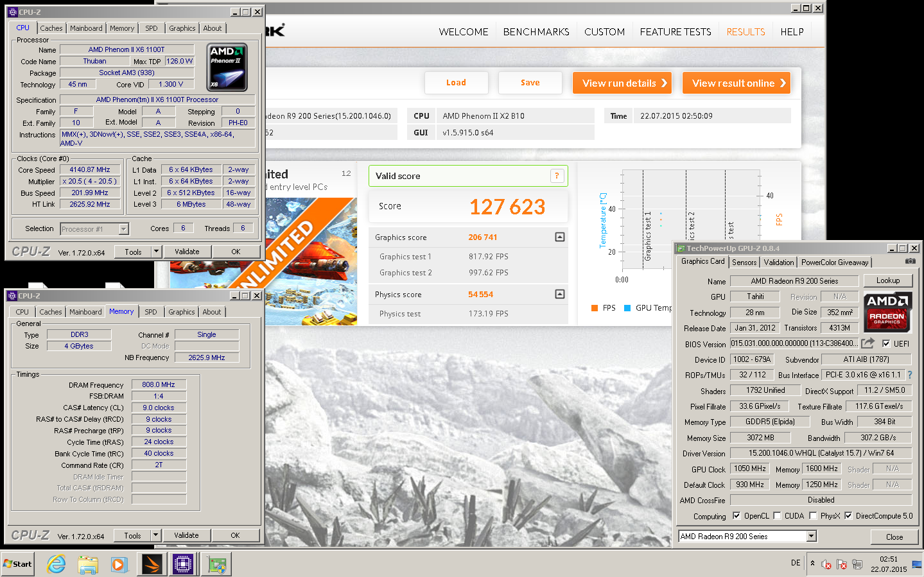Click View result online button
Viewport: 924px width, 577px height.
(737, 83)
